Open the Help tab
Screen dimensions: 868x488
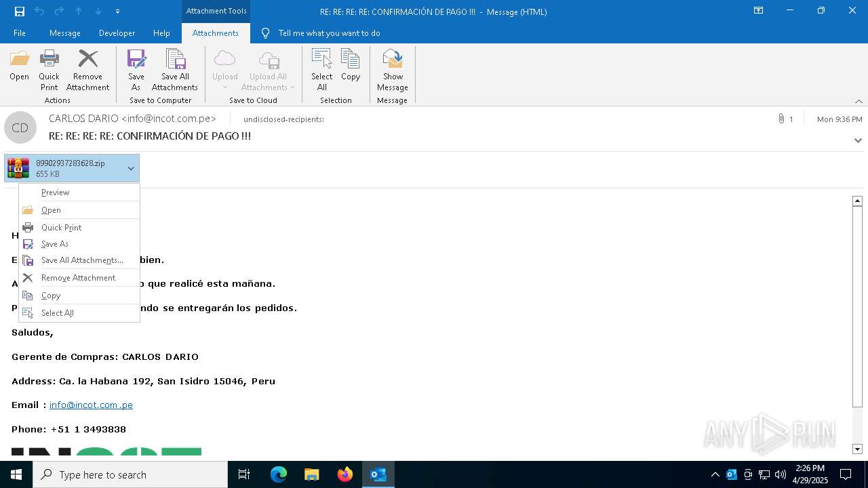tap(161, 33)
